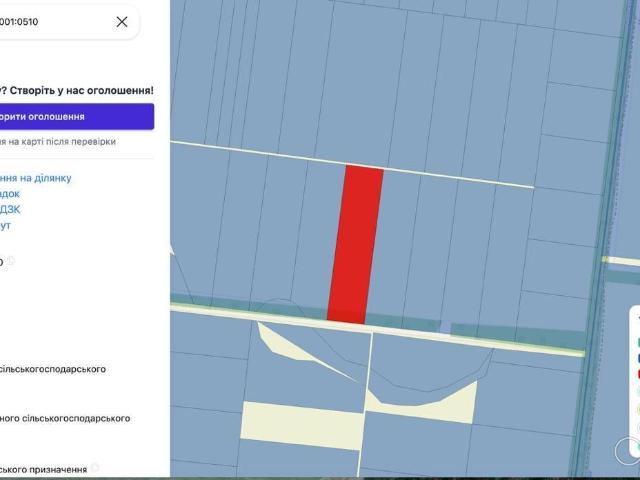Open the link ending 'ут'
The height and width of the screenshot is (480, 640).
[5, 225]
